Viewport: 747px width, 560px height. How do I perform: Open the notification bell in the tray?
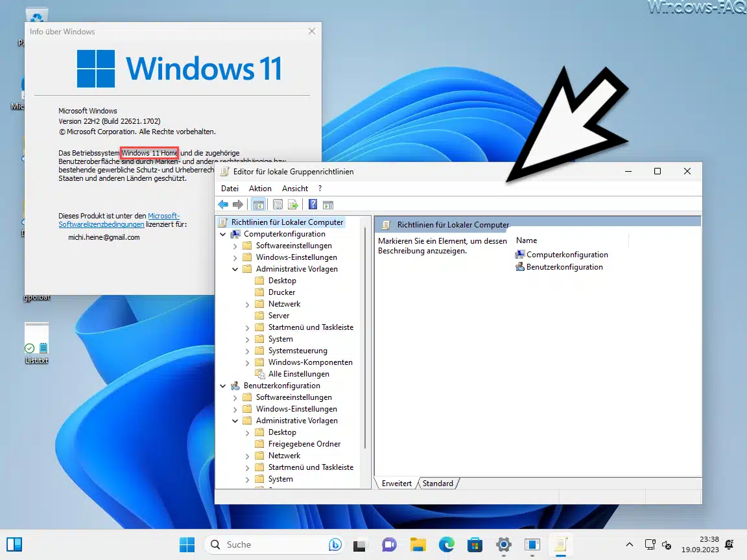pyautogui.click(x=729, y=544)
